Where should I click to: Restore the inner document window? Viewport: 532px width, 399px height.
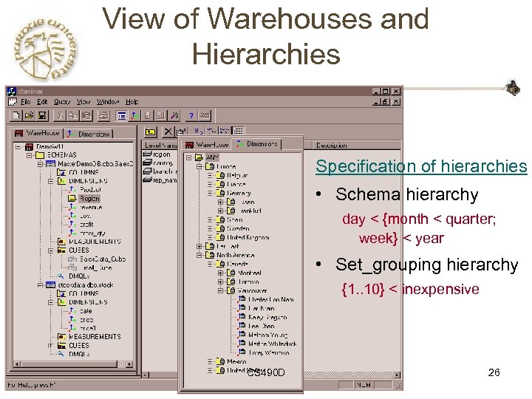click(386, 101)
